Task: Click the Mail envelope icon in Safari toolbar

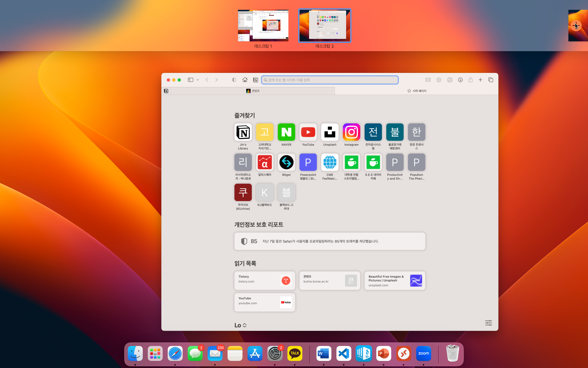Action: [x=428, y=80]
